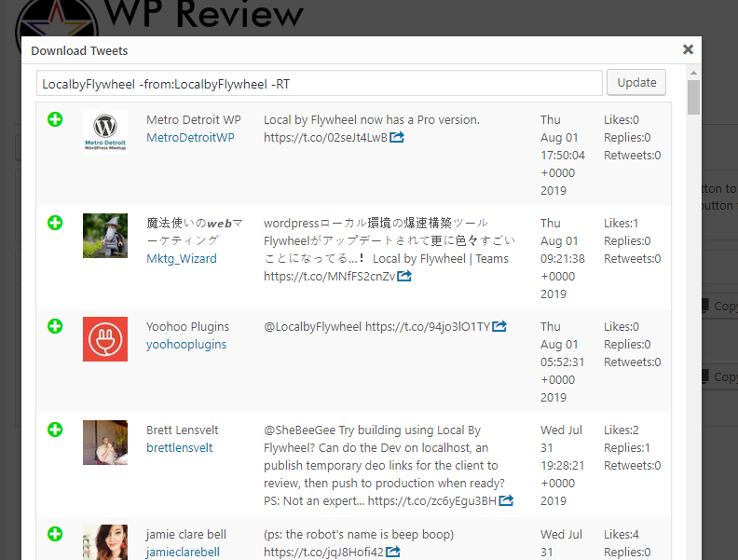Add the Brett Lensvelt tweet

click(55, 430)
